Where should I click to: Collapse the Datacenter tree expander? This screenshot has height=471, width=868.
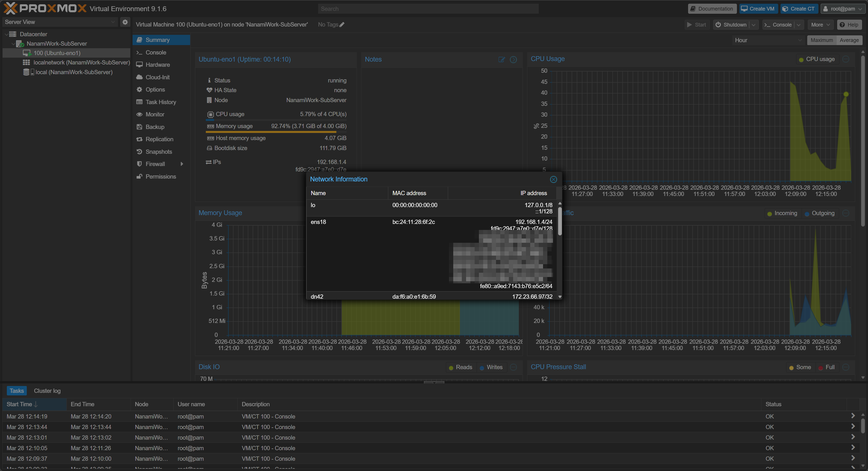point(6,34)
